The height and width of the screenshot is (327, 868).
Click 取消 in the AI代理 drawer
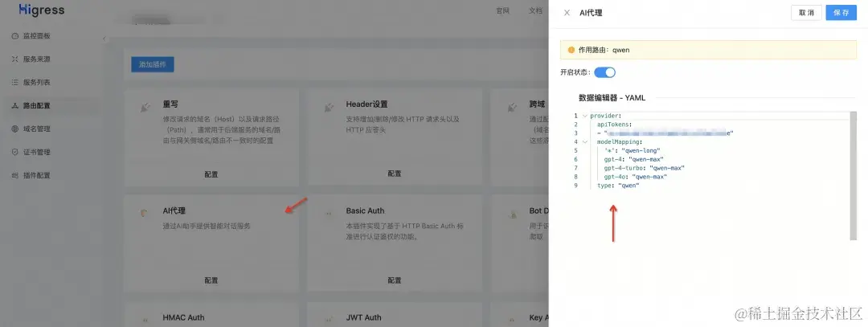coord(806,13)
